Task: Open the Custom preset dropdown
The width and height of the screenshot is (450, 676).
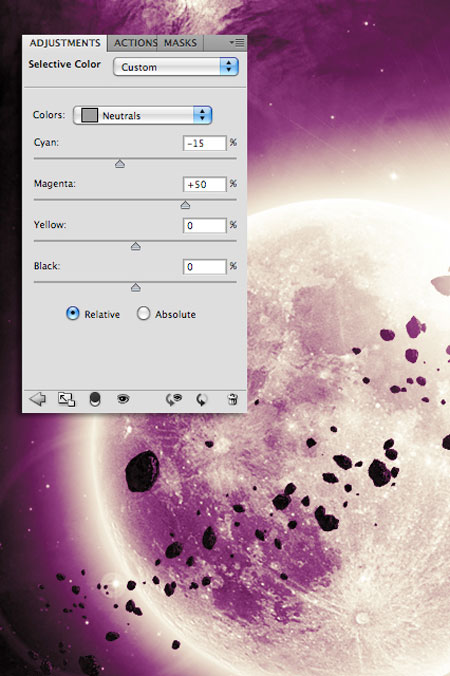Action: point(176,67)
